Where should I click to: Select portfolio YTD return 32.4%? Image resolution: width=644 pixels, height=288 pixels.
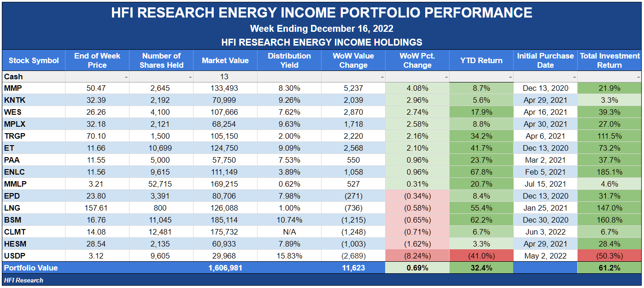[x=481, y=268]
